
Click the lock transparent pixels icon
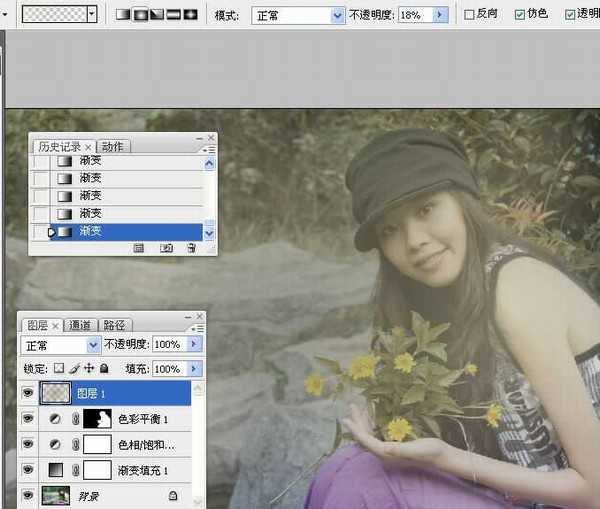tap(58, 368)
